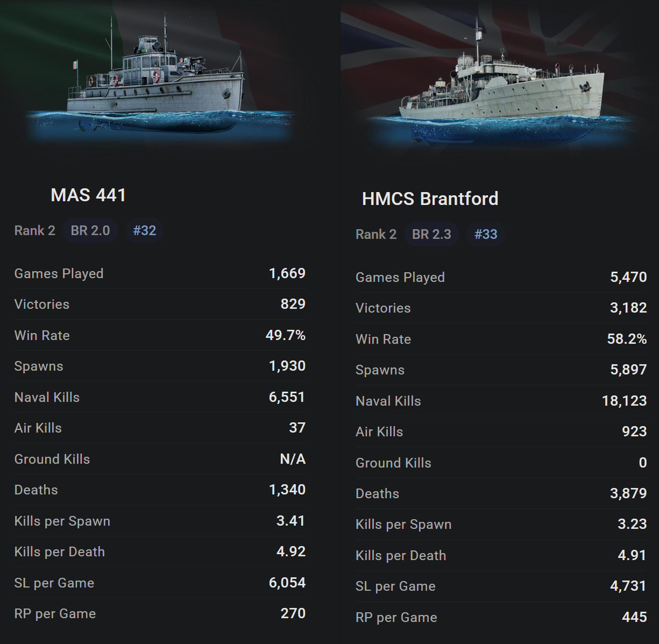This screenshot has height=644, width=659.
Task: Click the N/A Ground Kills value
Action: pyautogui.click(x=293, y=459)
